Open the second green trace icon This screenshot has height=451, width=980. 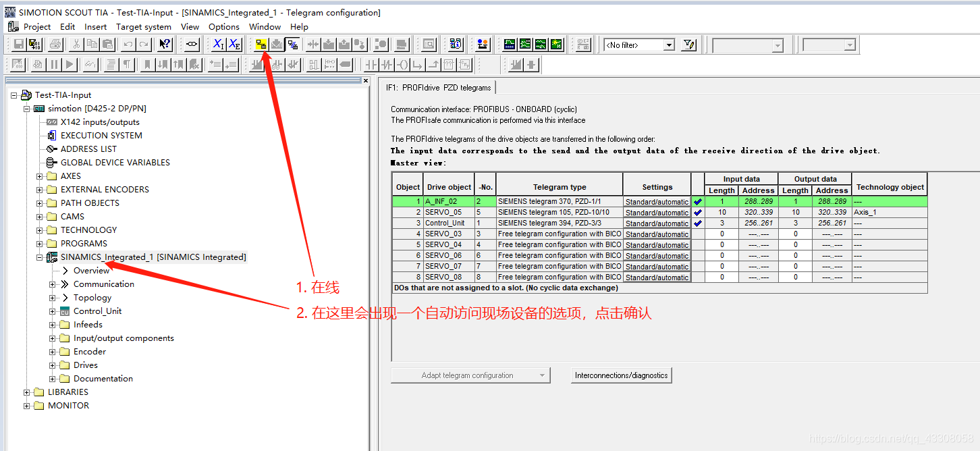point(525,45)
